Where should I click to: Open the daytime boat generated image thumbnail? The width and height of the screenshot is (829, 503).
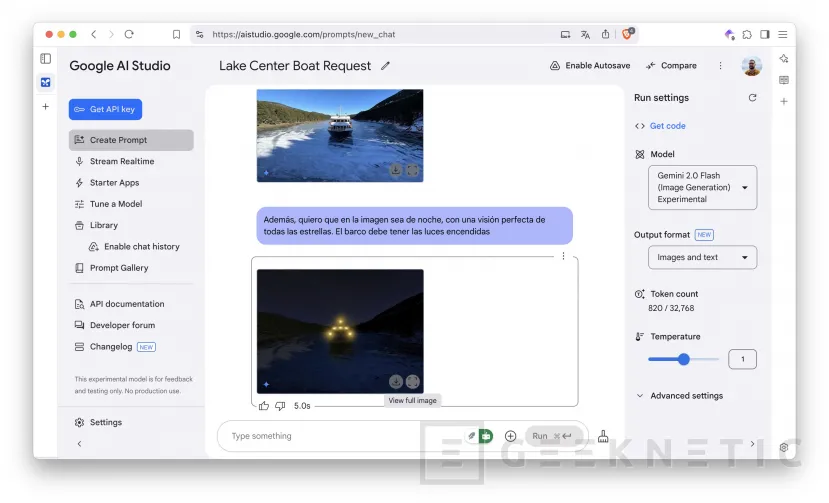click(340, 135)
